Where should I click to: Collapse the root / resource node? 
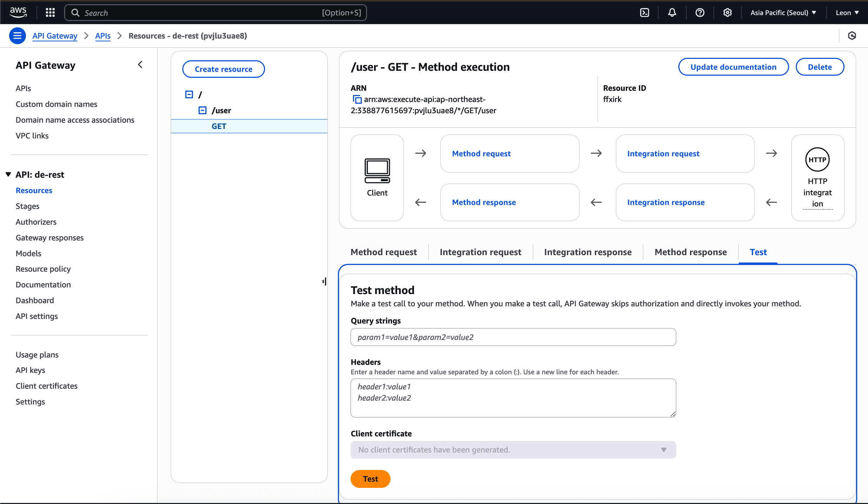[x=189, y=95]
